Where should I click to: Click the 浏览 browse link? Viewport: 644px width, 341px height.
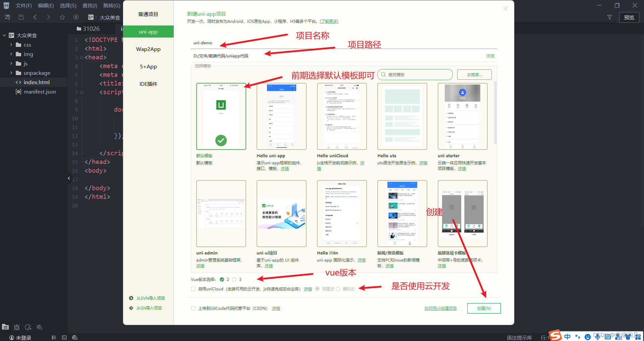[490, 56]
